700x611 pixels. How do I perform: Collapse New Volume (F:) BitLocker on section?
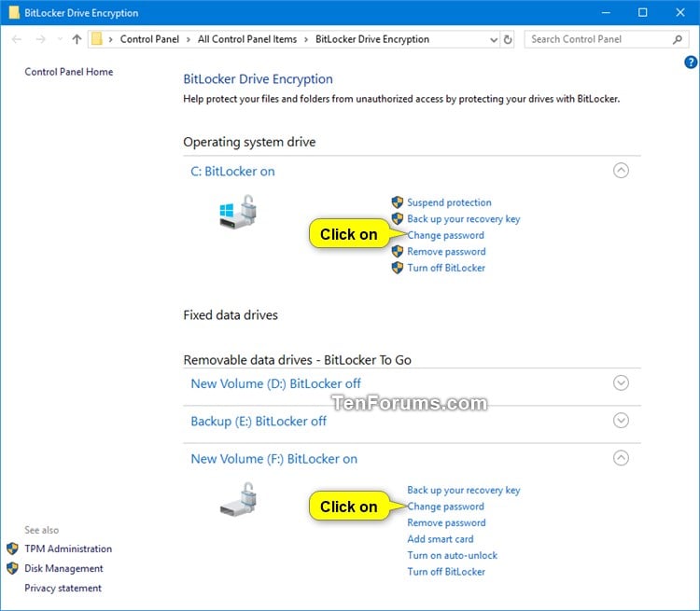point(621,458)
